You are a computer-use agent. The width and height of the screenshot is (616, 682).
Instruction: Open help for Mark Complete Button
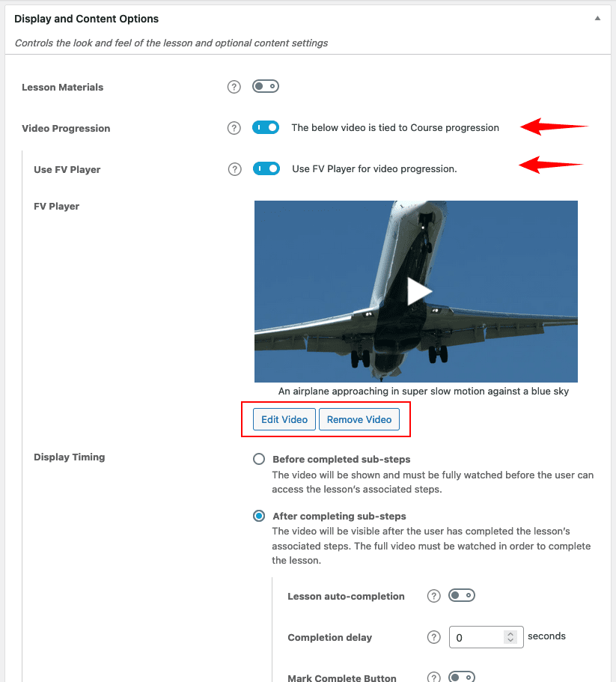click(433, 678)
